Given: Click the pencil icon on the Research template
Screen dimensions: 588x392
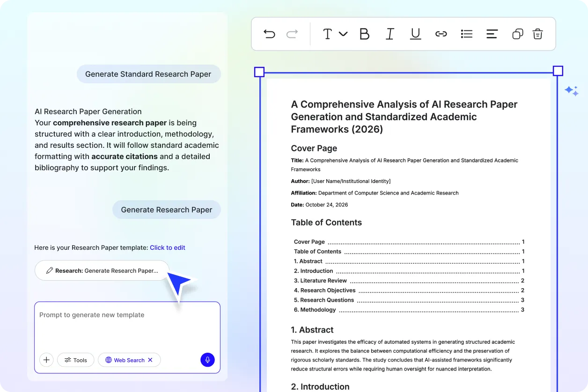Looking at the screenshot, I should point(51,270).
